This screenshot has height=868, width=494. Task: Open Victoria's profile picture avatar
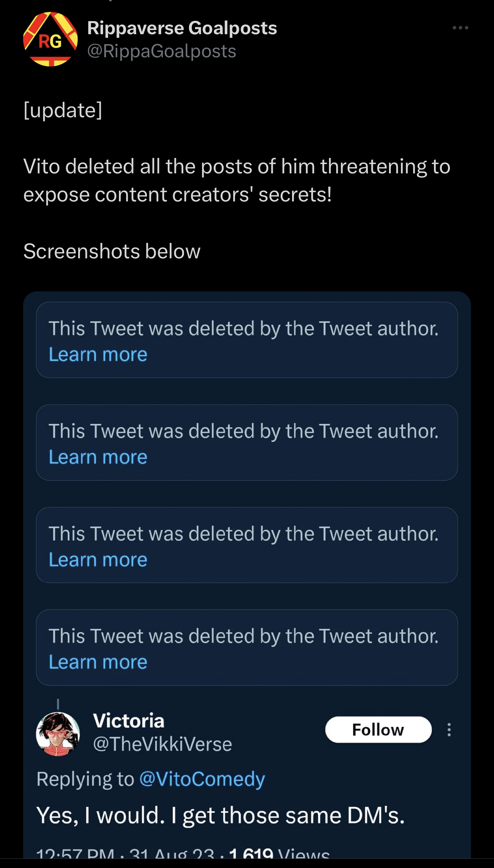tap(58, 734)
